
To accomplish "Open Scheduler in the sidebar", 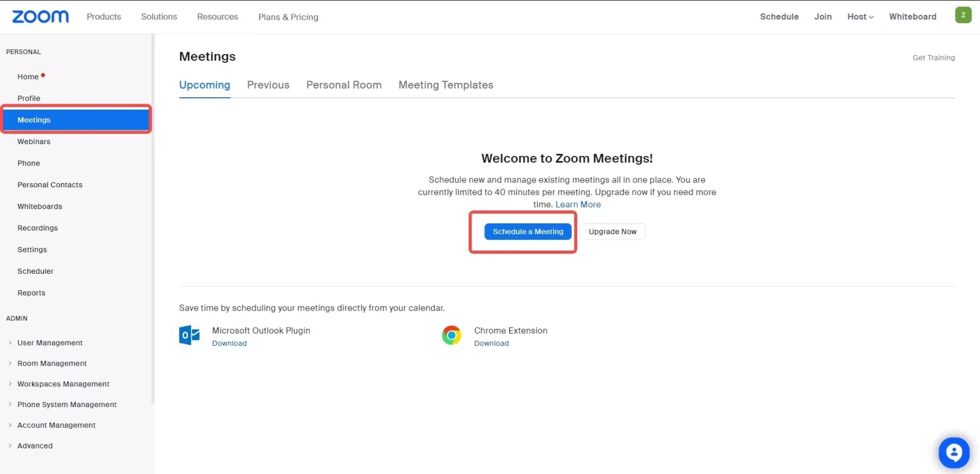I will [x=35, y=271].
